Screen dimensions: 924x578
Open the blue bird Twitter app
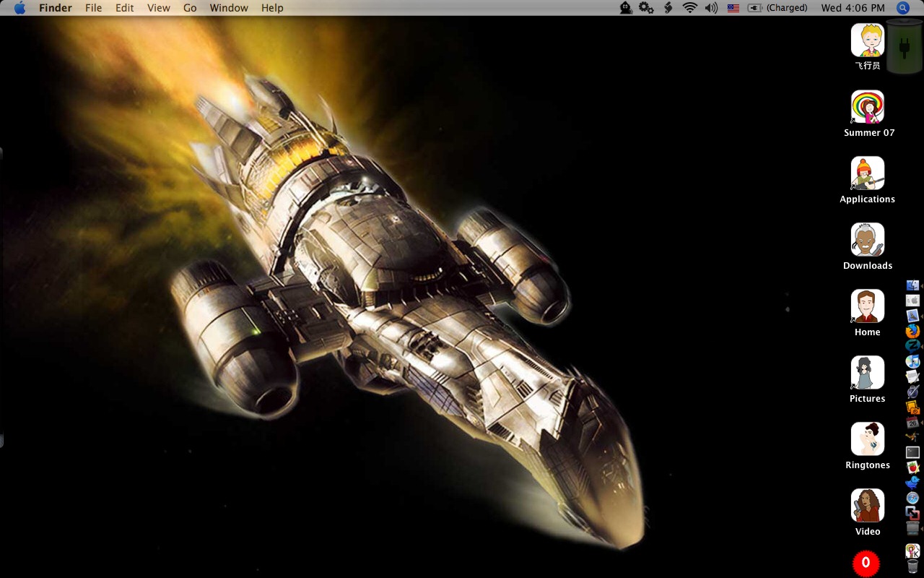(x=912, y=483)
